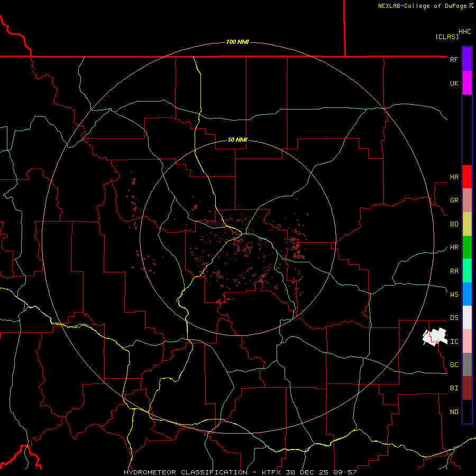The height and width of the screenshot is (476, 476).
Task: Click the NEXLAB-College of DuPage text
Action: pos(422,6)
